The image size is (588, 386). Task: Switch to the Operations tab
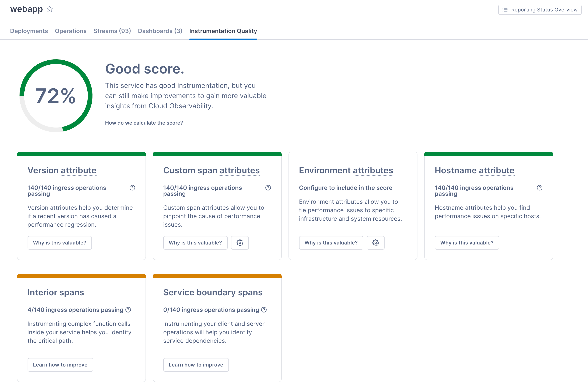click(x=70, y=31)
